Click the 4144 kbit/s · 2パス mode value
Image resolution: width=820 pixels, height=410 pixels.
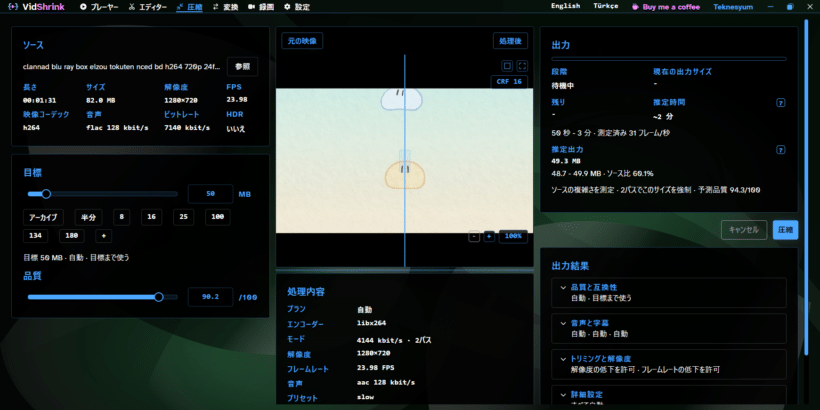[x=394, y=340]
